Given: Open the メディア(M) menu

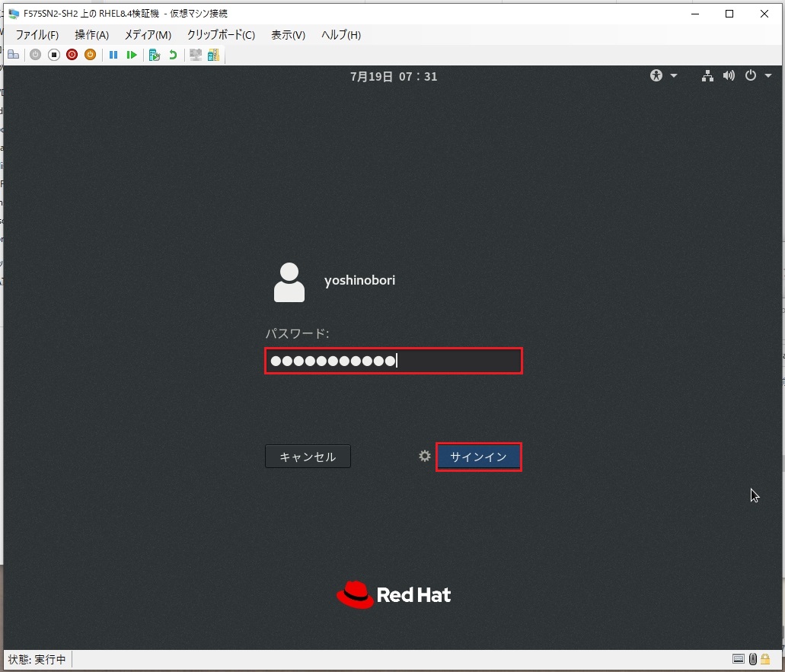Looking at the screenshot, I should point(147,34).
